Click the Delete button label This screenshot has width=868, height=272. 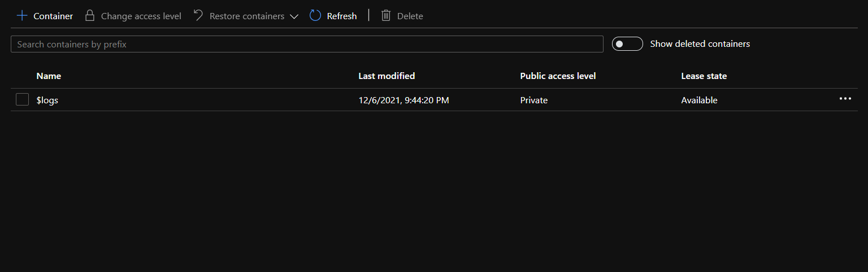click(410, 16)
